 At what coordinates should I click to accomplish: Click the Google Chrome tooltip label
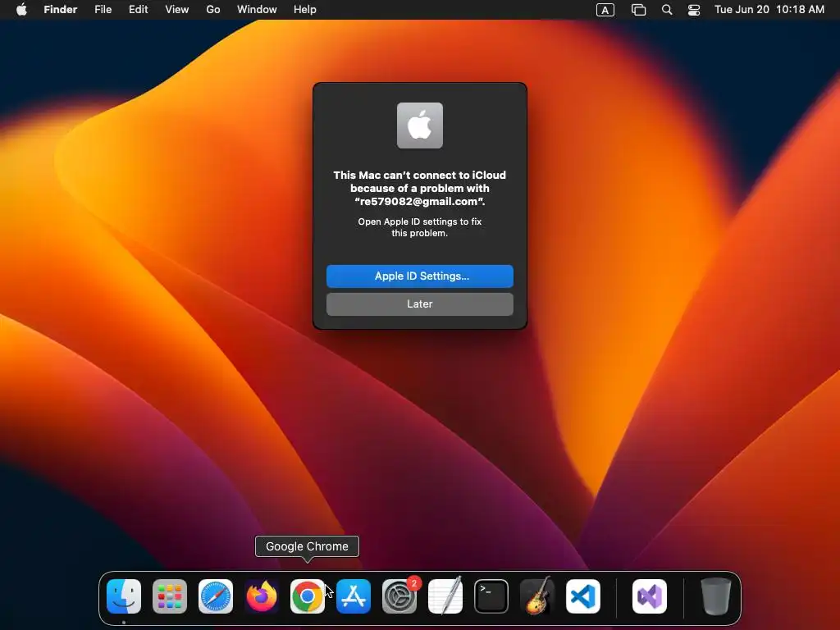(307, 546)
